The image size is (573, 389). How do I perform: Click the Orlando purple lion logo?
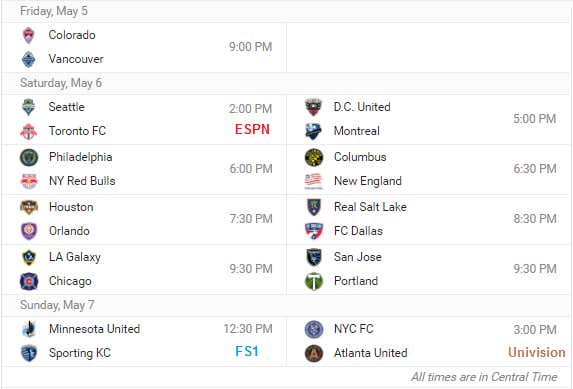tap(29, 231)
